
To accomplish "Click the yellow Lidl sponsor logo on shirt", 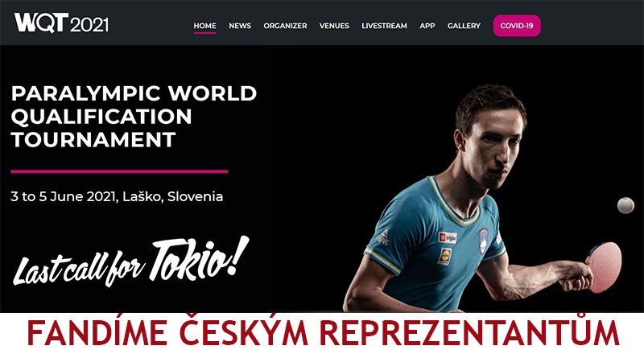I will click(x=445, y=257).
